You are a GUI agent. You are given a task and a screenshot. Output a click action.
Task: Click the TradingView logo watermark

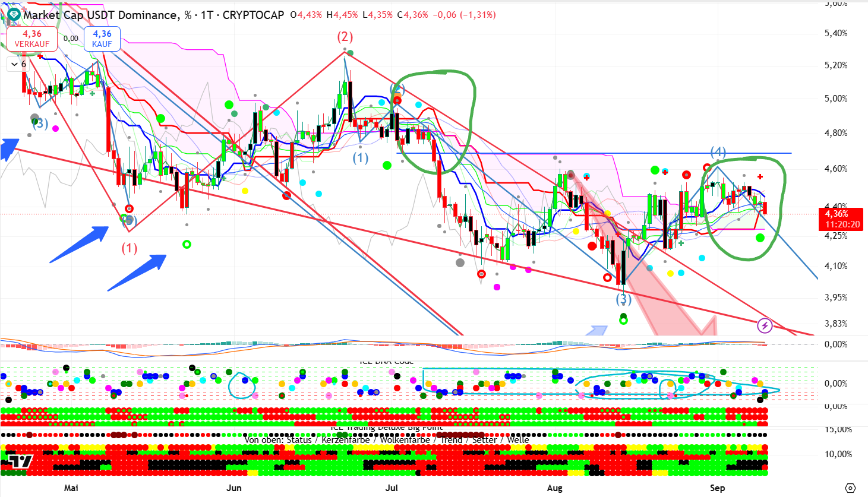point(17,461)
